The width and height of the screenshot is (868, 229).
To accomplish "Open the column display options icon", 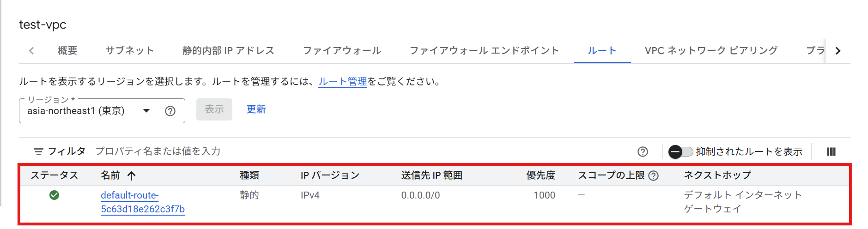I will point(831,152).
